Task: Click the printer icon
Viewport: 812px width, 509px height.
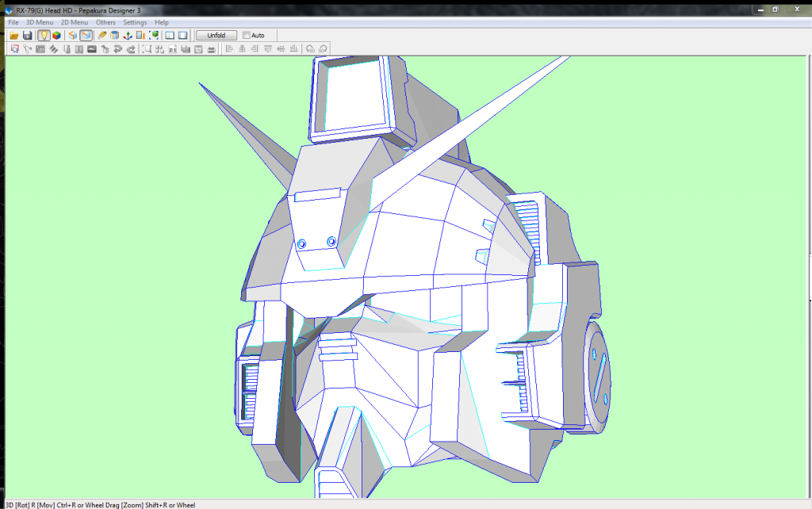Action: pyautogui.click(x=211, y=49)
